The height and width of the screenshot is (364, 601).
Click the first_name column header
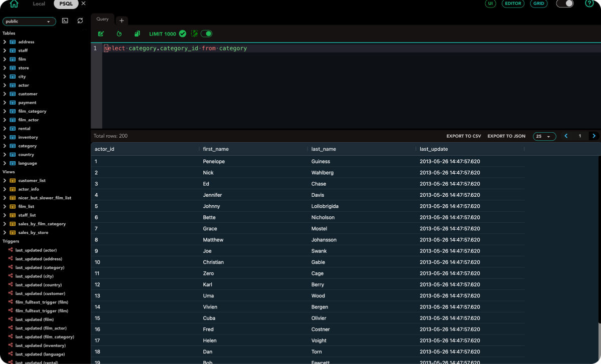[x=253, y=149]
